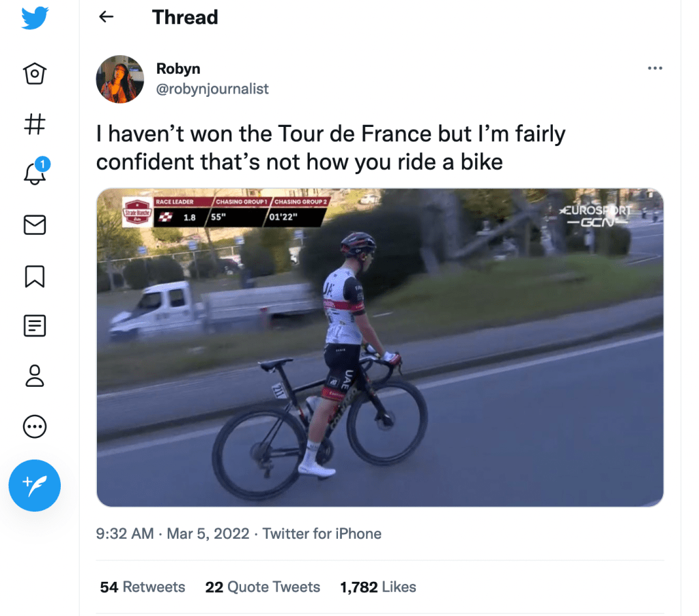Expand the More circle menu in sidebar
This screenshot has width=699, height=616.
(35, 427)
